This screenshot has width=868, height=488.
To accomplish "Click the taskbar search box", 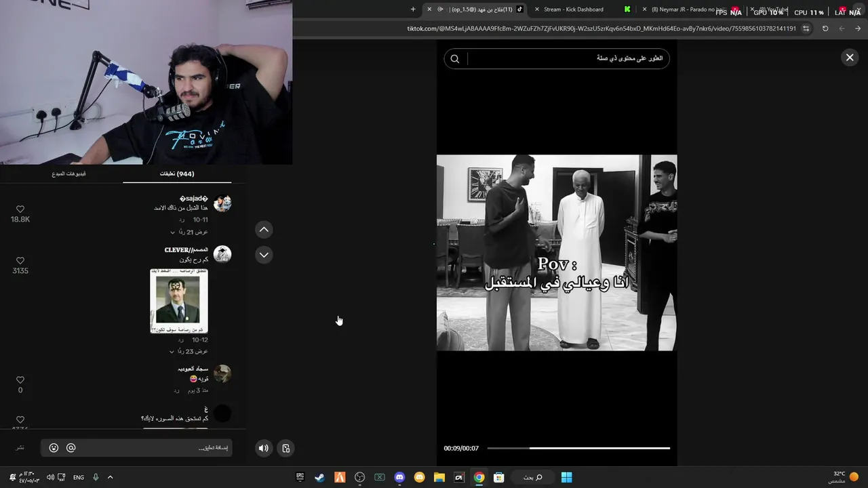I will [x=532, y=477].
